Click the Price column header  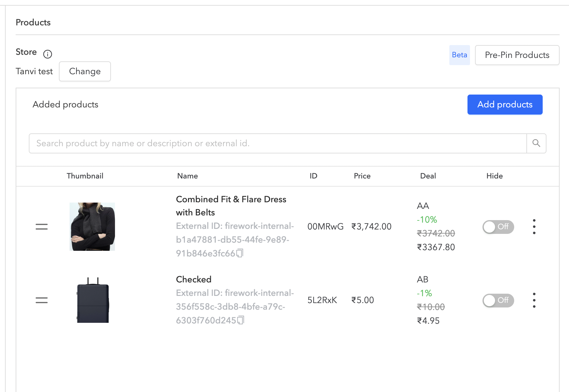[x=362, y=176]
